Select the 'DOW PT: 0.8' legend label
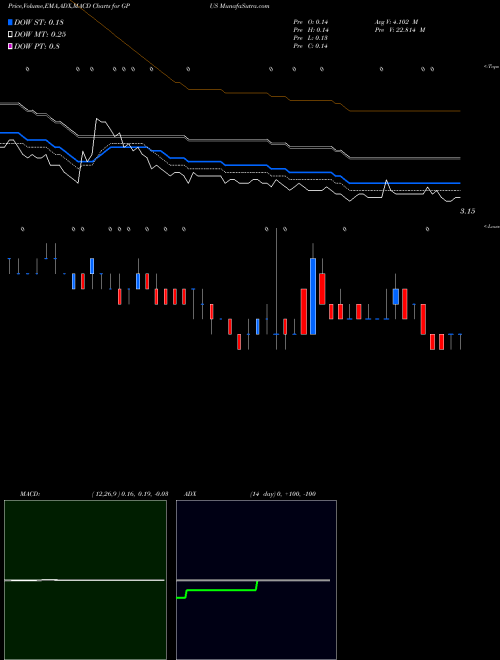Screen dimensions: 500x660 (37, 46)
